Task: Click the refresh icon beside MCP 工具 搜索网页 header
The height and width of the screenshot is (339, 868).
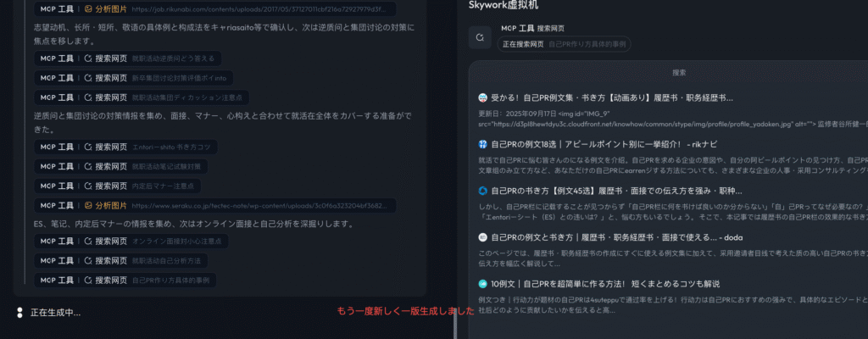Action: [481, 37]
